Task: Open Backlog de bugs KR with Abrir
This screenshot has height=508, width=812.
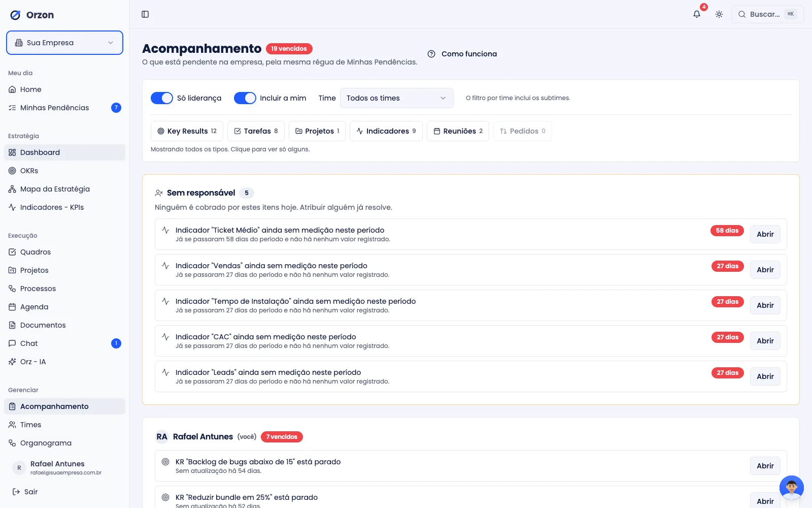Action: tap(765, 466)
